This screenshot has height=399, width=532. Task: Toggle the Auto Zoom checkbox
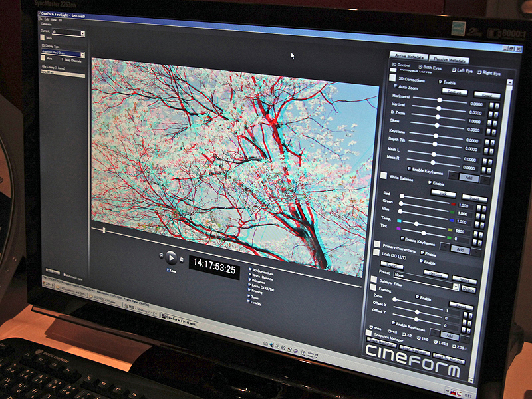pyautogui.click(x=395, y=86)
